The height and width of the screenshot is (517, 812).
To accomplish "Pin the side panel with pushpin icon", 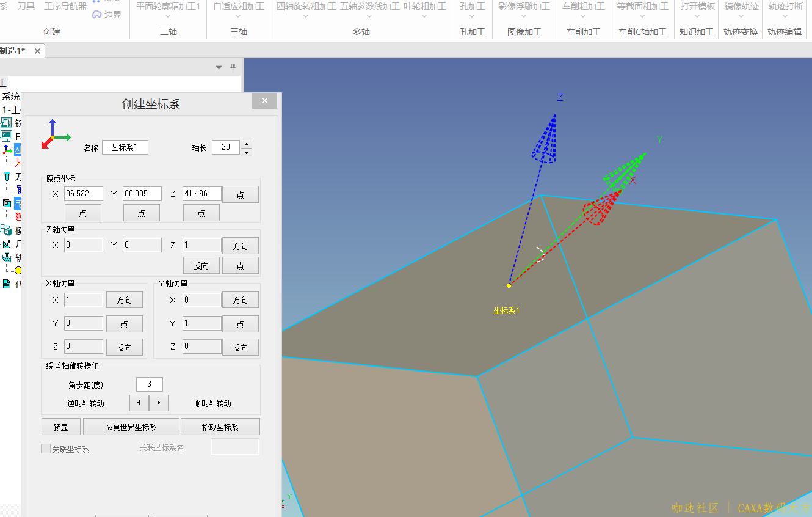I will [233, 67].
